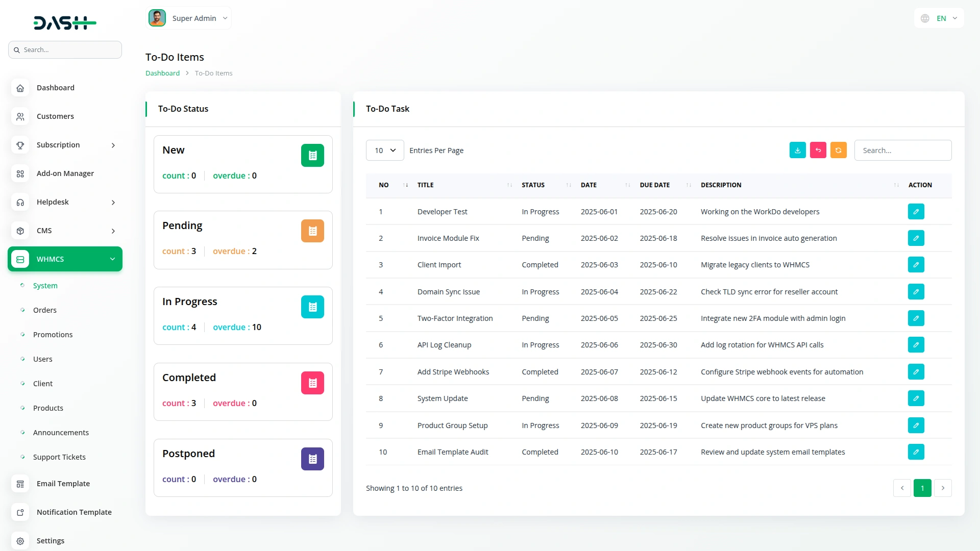Click the pink import icon button
Viewport: 980px width, 551px height.
(818, 150)
